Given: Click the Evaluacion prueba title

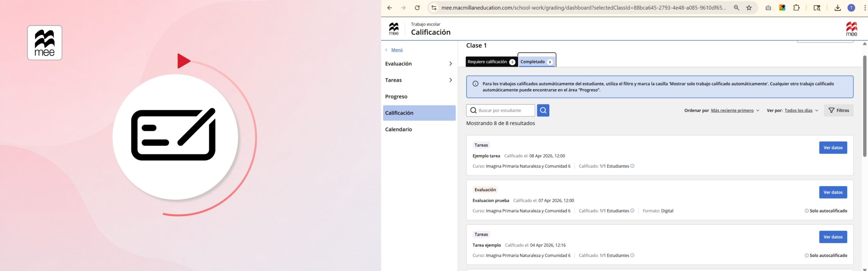Looking at the screenshot, I should (x=491, y=201).
